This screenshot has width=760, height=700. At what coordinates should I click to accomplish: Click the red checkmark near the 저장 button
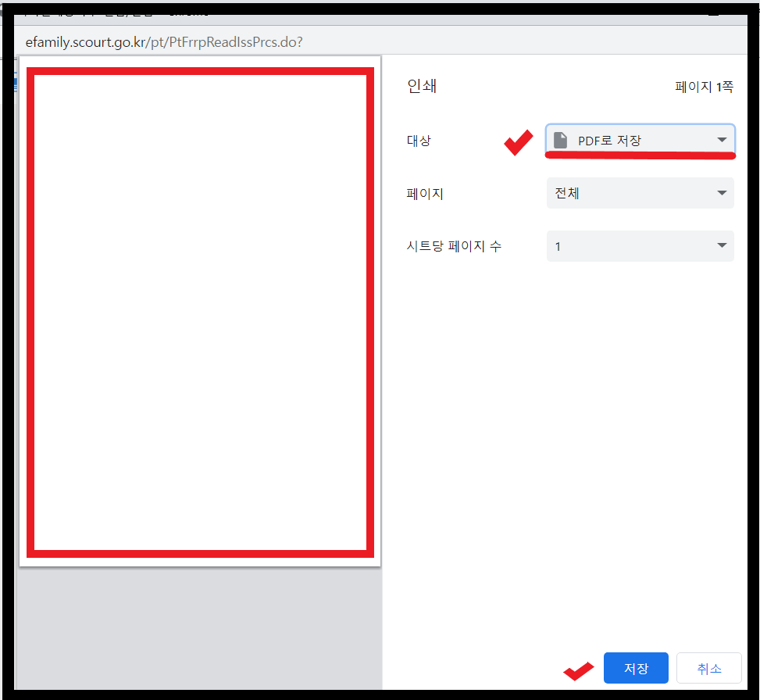(x=578, y=670)
